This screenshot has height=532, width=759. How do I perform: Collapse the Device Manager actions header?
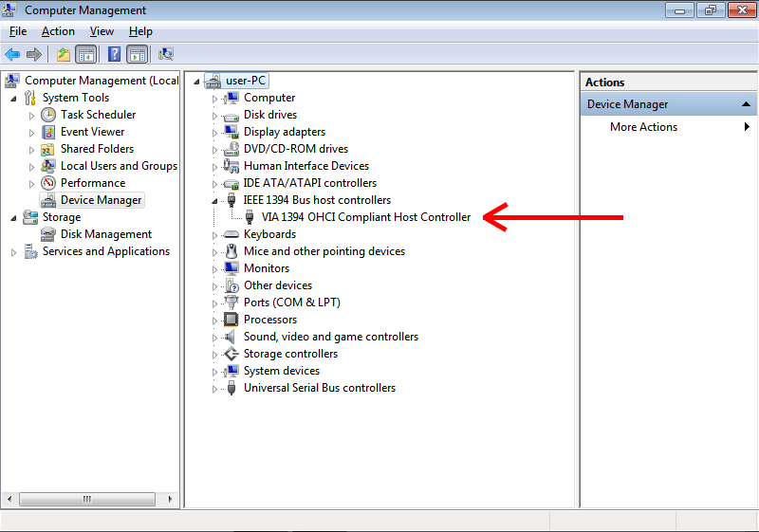(x=746, y=104)
